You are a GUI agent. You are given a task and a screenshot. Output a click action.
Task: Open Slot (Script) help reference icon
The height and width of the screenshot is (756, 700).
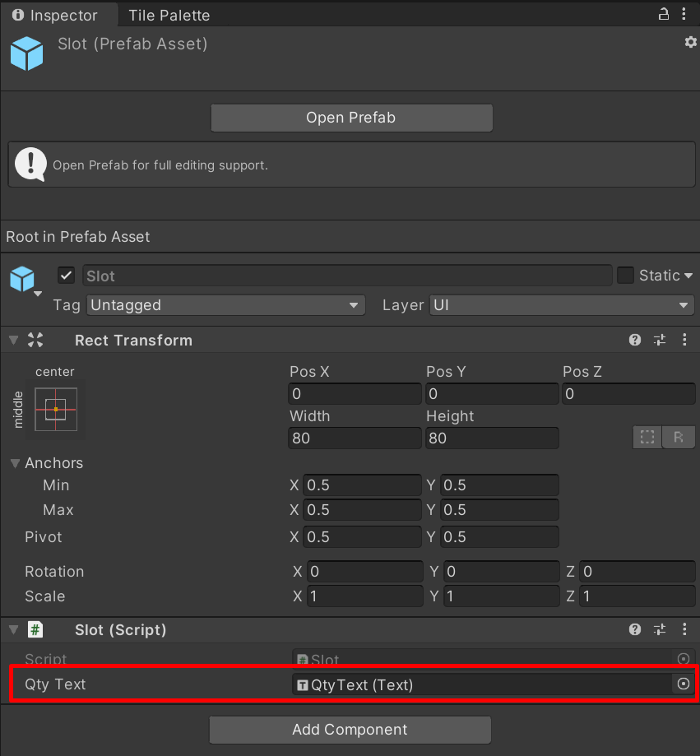635,629
